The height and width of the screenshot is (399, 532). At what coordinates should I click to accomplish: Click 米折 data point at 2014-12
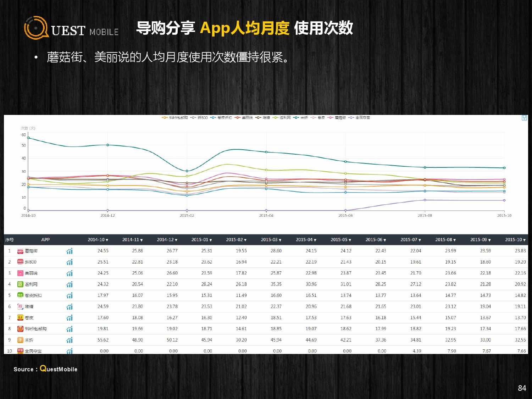point(108,145)
